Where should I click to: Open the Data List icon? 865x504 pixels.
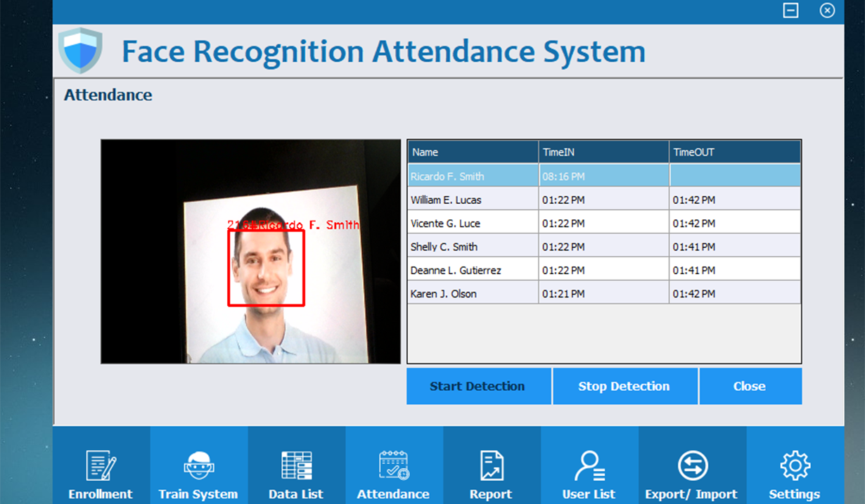[x=296, y=466]
